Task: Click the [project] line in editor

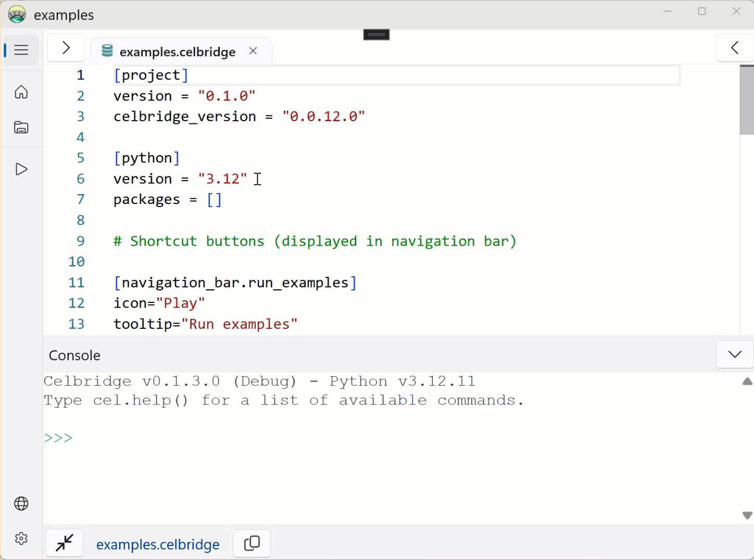Action: pyautogui.click(x=151, y=75)
